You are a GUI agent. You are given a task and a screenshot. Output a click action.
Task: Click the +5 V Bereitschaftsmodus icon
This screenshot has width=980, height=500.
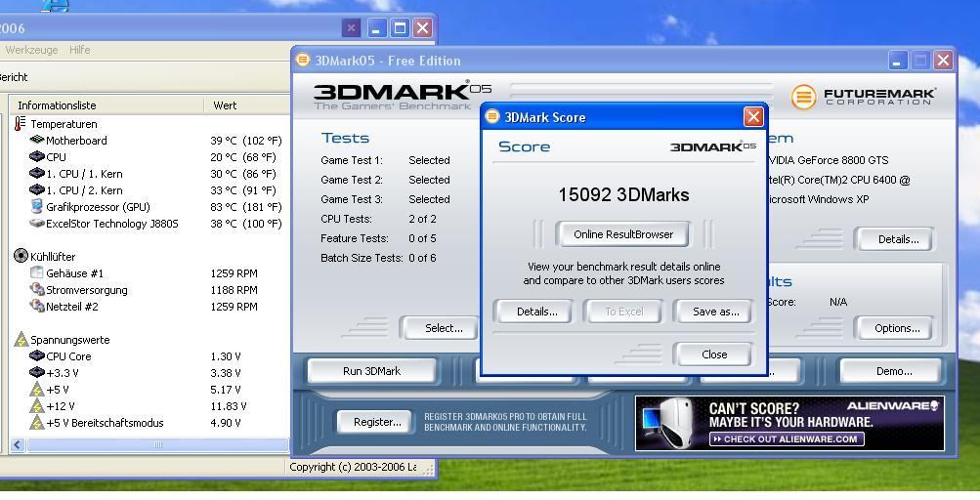pyautogui.click(x=37, y=423)
